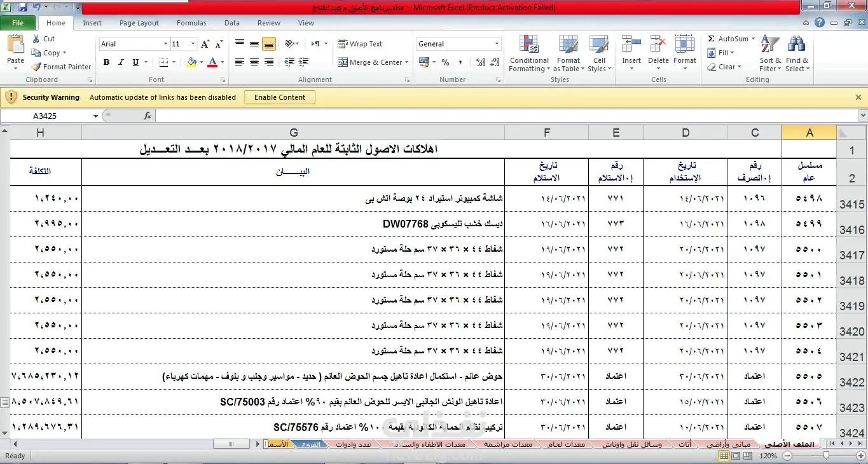Viewport: 868px width, 464px height.
Task: Open Sort & Filter
Action: click(770, 53)
